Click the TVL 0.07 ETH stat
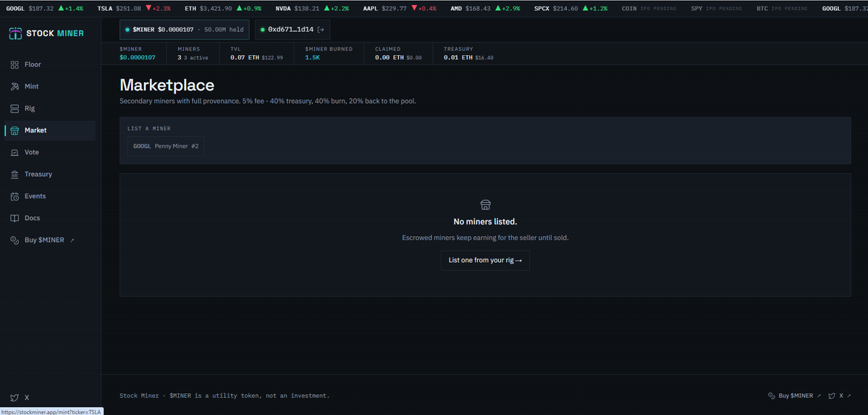868x415 pixels. click(x=256, y=53)
